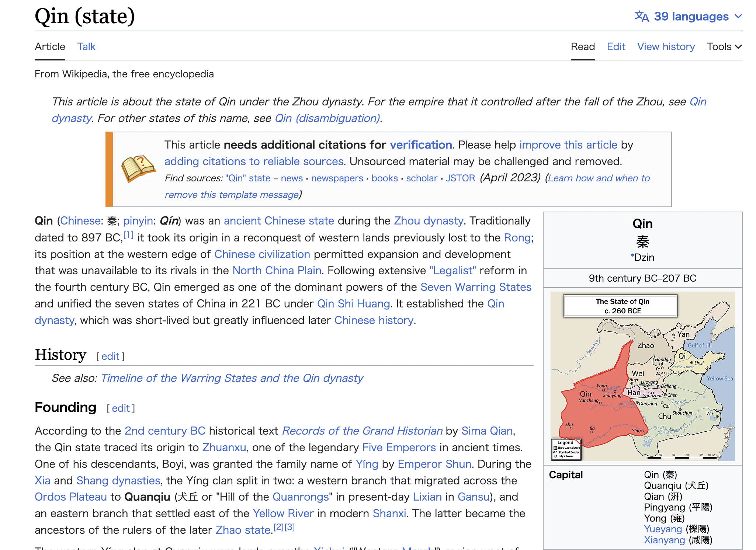Viewport: 756px width, 550px height.
Task: Switch to the Talk tab
Action: (x=86, y=46)
